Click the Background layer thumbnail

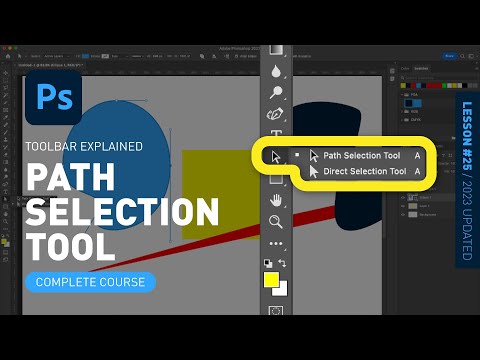(413, 214)
